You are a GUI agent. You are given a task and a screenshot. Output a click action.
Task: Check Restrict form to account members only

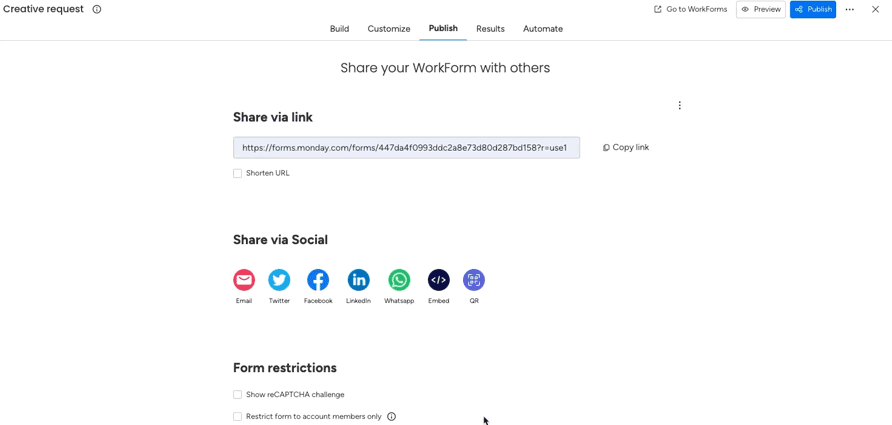pos(238,417)
